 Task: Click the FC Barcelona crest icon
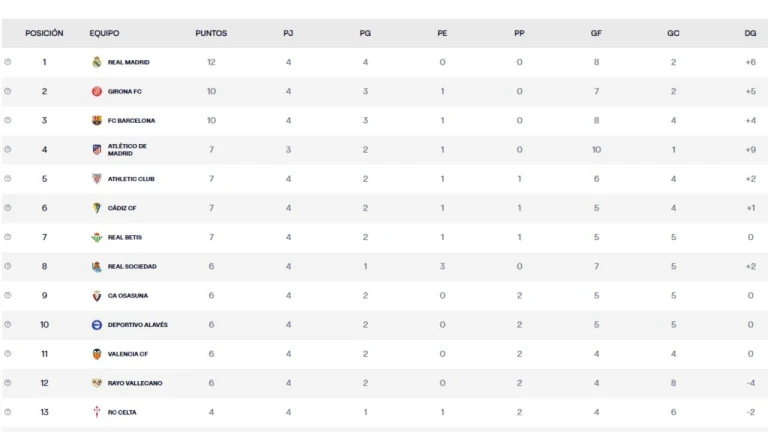point(97,120)
